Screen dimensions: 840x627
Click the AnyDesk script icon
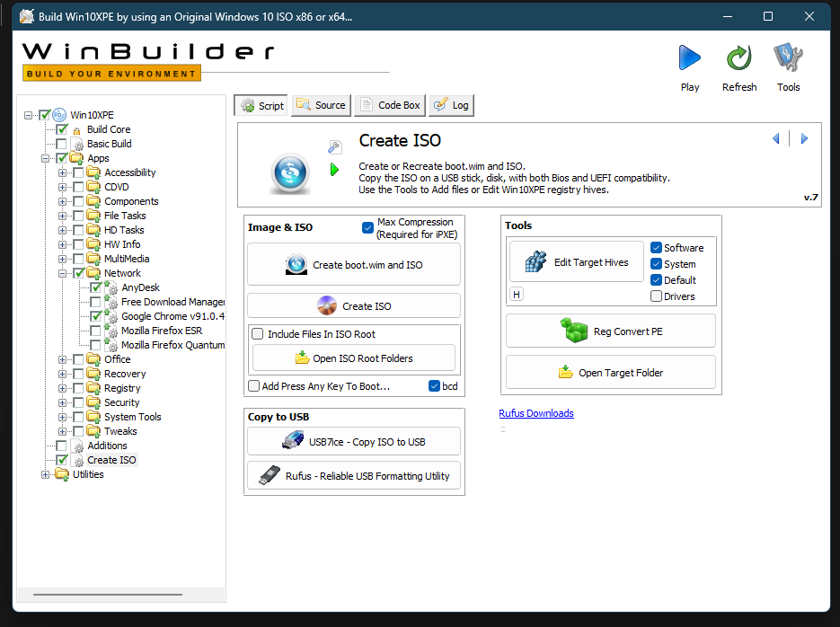click(x=111, y=287)
